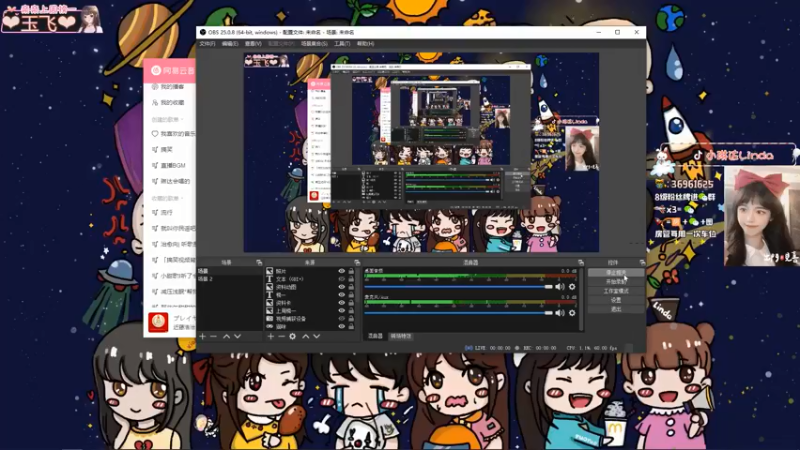
Task: Toggle visibility of 资料卡 source
Action: [x=341, y=303]
